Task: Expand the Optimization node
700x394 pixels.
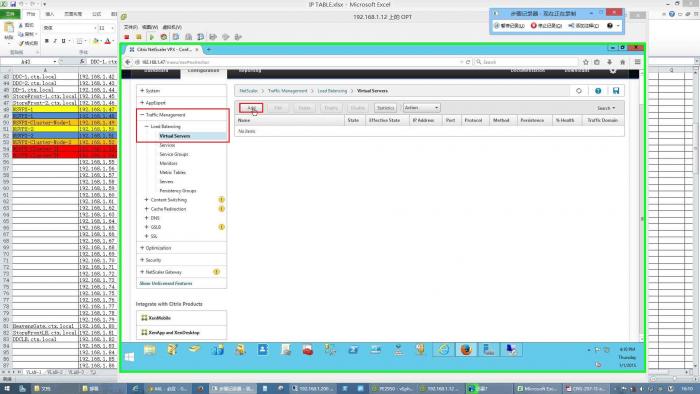Action: click(142, 248)
